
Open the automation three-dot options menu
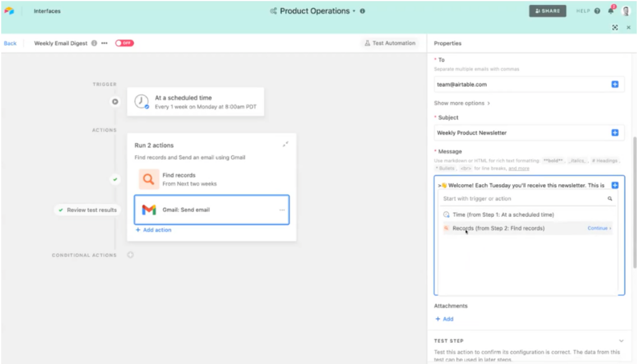104,43
